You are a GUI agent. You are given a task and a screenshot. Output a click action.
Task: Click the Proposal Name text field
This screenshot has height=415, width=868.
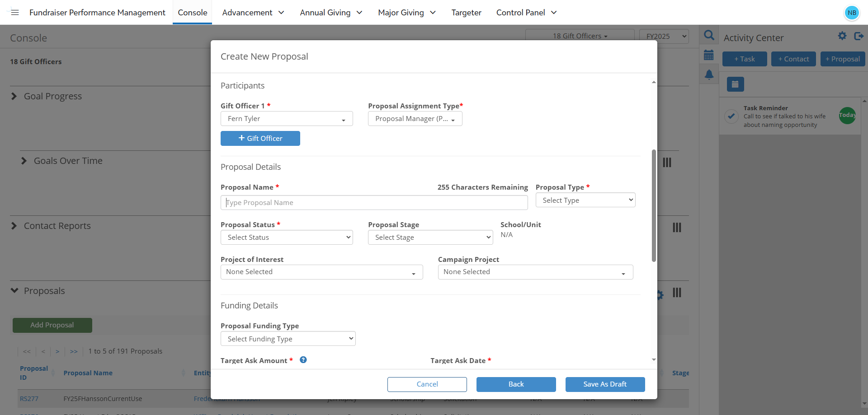[x=374, y=203]
